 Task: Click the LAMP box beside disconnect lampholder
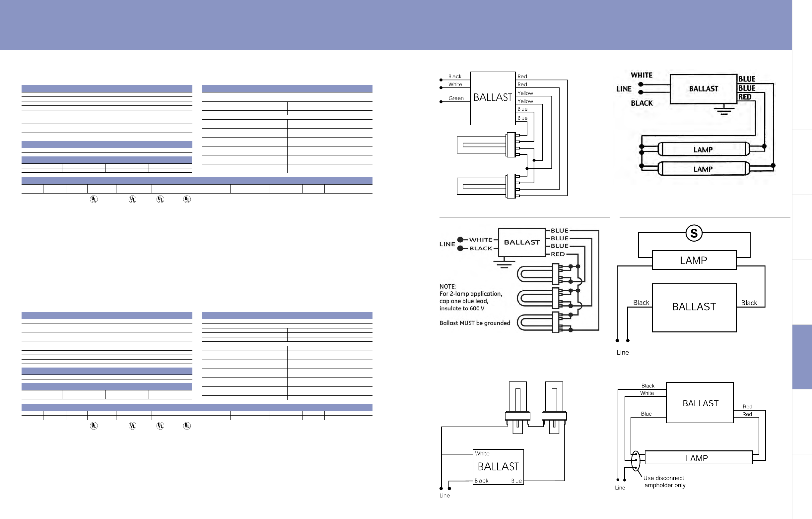(698, 458)
